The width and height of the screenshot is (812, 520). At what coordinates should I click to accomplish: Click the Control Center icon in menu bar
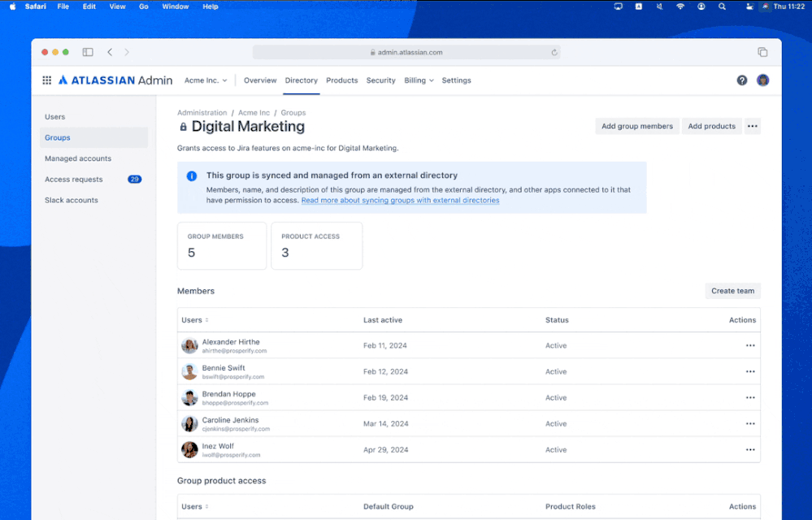[x=748, y=6]
